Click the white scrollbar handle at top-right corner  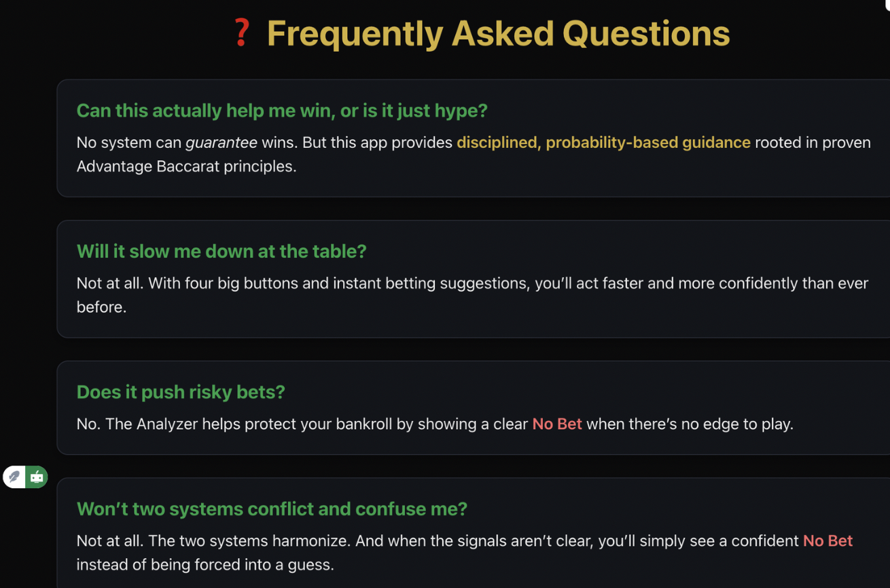click(x=887, y=4)
